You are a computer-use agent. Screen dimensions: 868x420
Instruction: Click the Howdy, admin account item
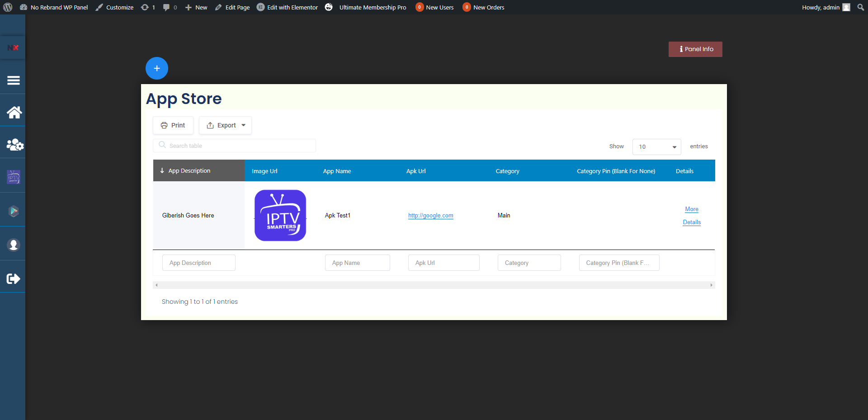pyautogui.click(x=826, y=7)
